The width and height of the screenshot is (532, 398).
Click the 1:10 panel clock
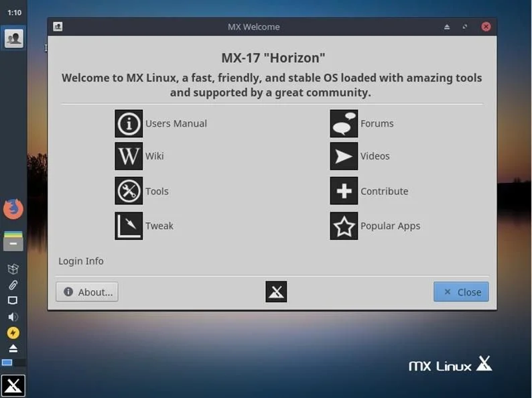point(14,13)
